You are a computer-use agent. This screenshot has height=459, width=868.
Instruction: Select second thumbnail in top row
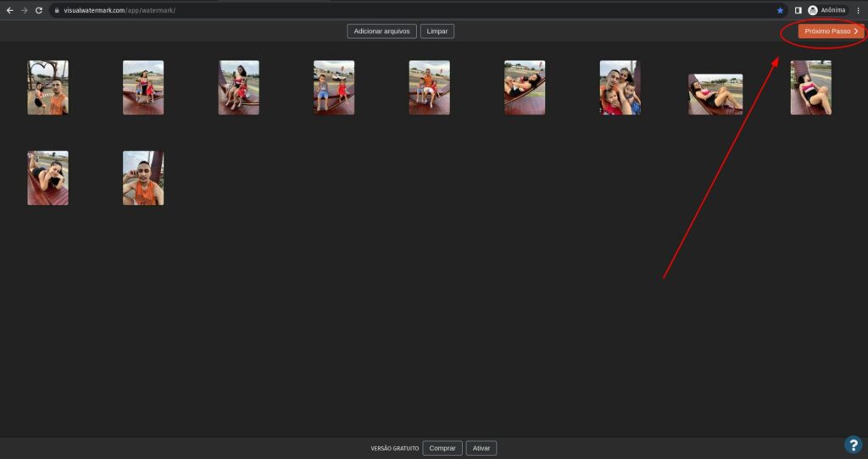coord(143,87)
